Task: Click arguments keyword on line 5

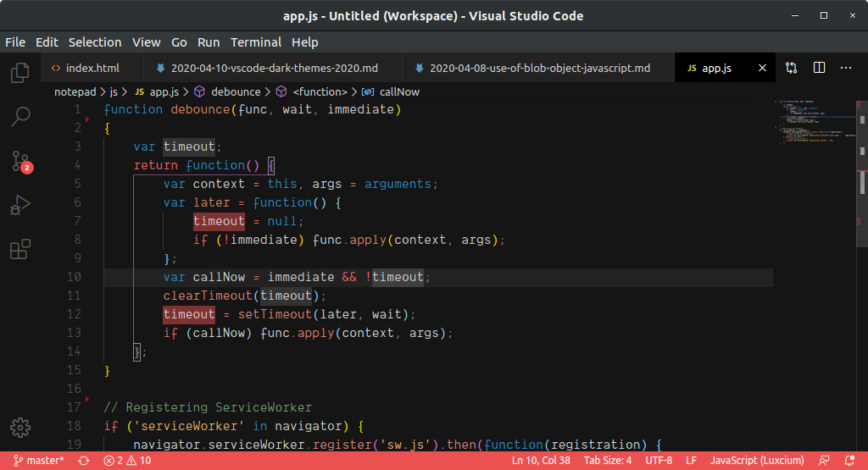Action: tap(398, 184)
